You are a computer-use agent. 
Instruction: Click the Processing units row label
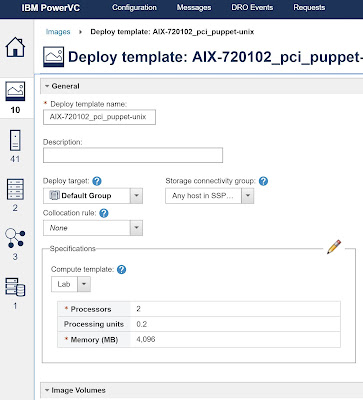pos(94,324)
